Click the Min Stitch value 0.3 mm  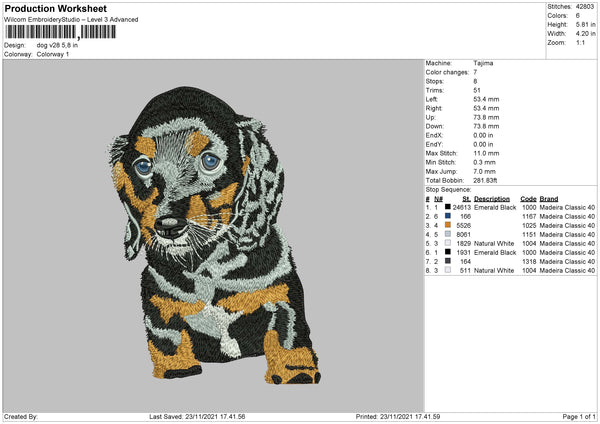484,162
